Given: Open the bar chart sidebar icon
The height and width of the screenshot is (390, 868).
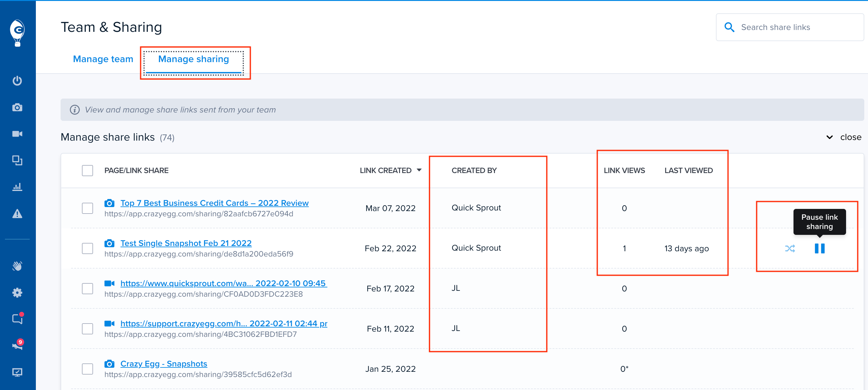Looking at the screenshot, I should tap(17, 187).
